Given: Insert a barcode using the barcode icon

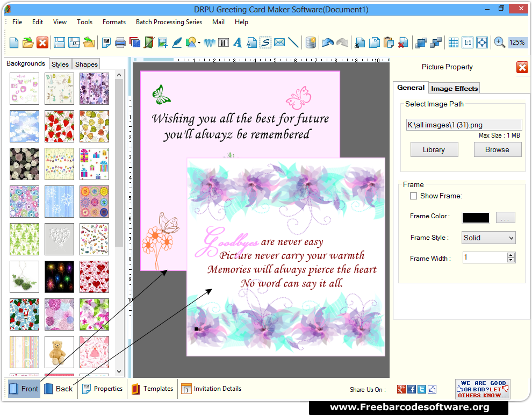Looking at the screenshot, I should coord(223,43).
